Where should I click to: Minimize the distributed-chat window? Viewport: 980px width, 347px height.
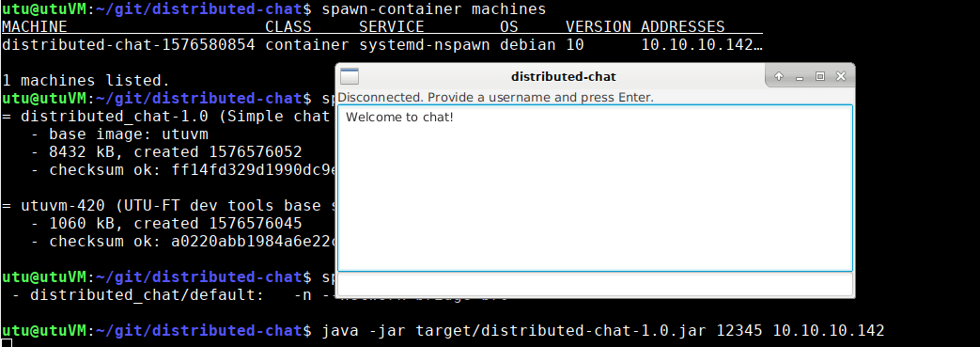tap(800, 77)
